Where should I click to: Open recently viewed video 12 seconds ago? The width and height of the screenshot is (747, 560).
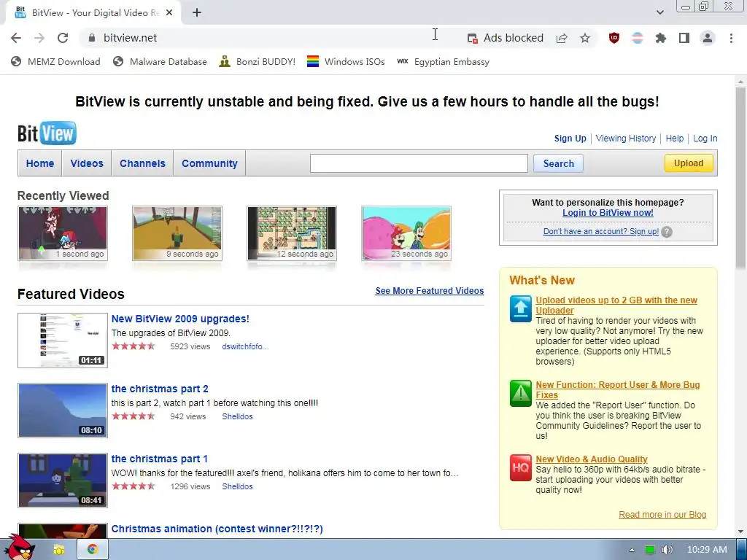(x=292, y=233)
